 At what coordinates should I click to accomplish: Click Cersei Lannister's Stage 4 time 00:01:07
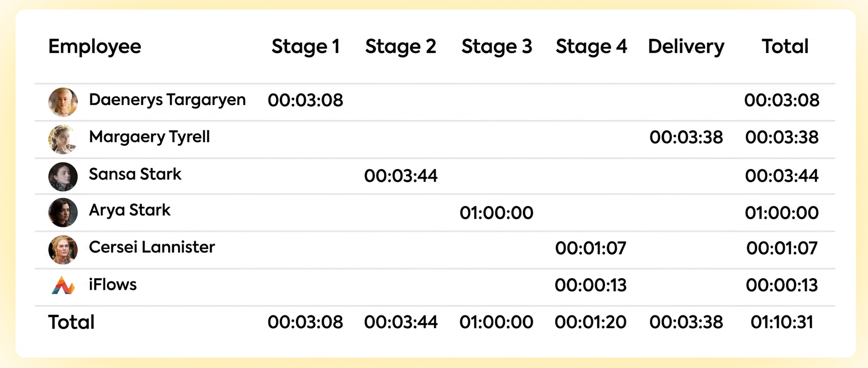point(591,248)
